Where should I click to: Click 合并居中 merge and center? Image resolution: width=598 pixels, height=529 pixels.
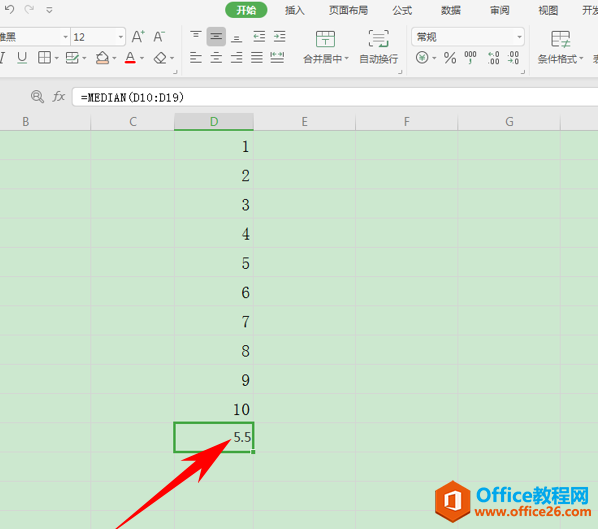click(326, 47)
